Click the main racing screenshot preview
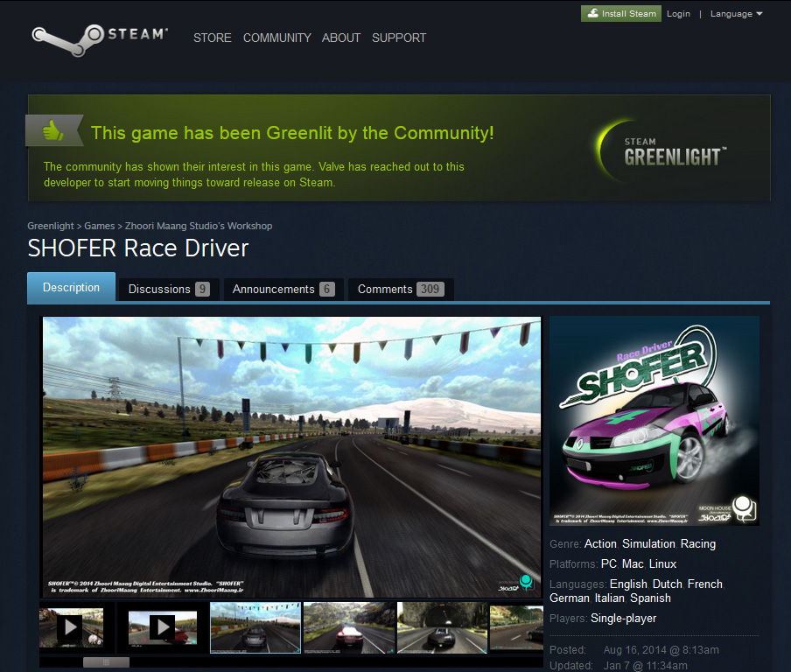This screenshot has width=791, height=672. coord(291,457)
